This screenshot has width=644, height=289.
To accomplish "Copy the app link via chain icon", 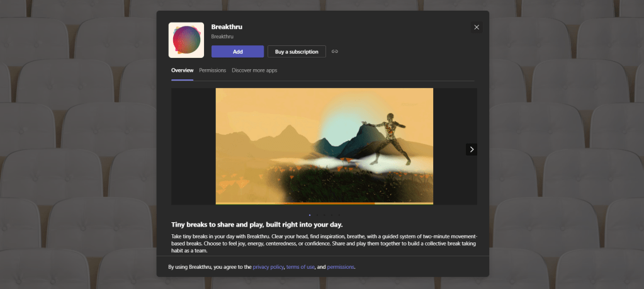I will click(x=336, y=52).
